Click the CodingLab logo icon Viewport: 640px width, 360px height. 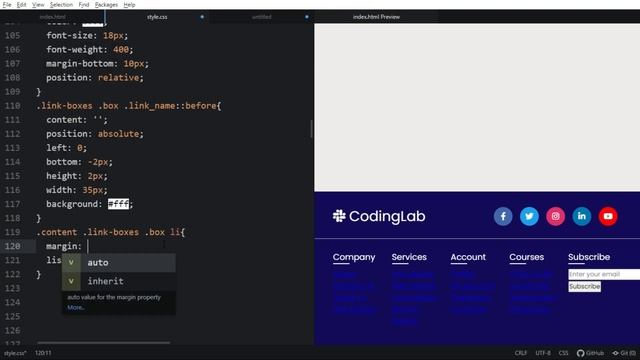click(x=339, y=216)
